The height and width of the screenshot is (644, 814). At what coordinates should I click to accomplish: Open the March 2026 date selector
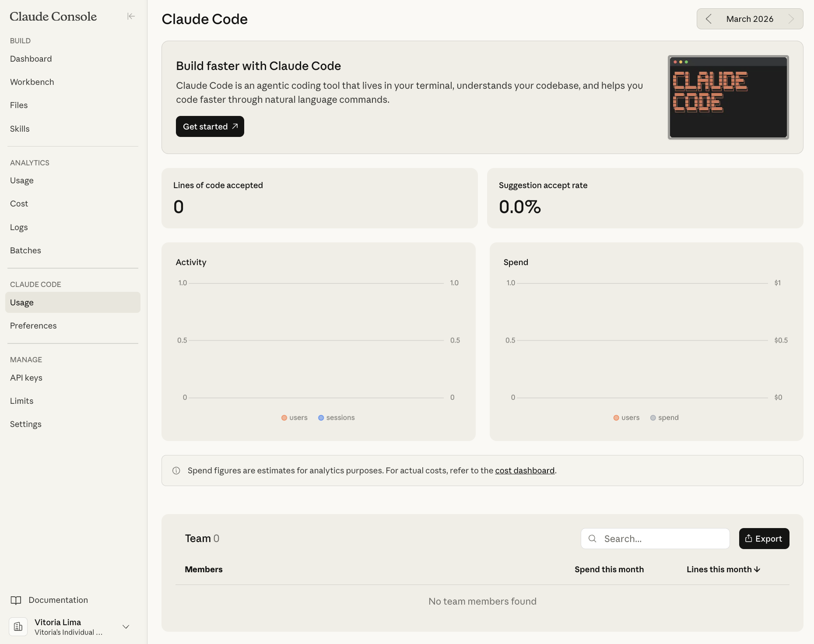tap(750, 19)
